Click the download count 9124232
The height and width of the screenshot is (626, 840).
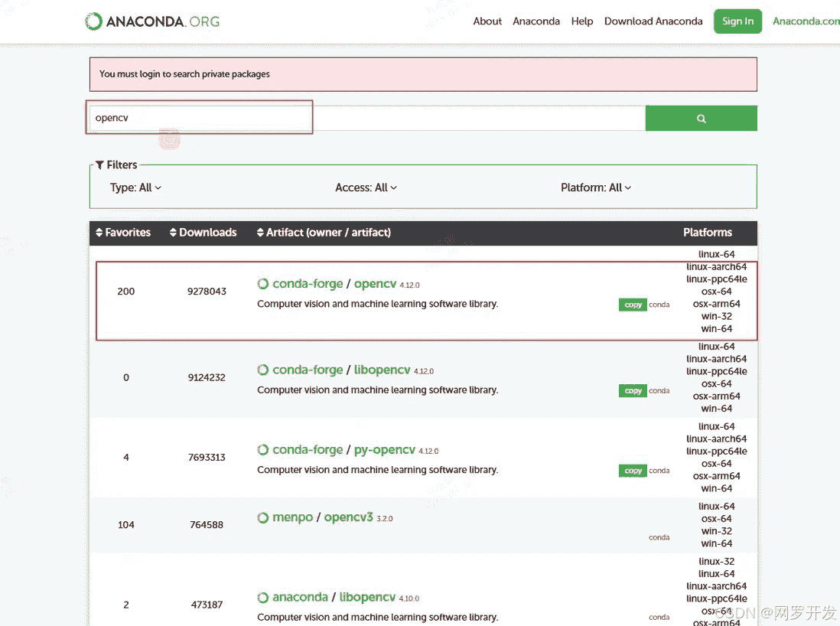207,377
